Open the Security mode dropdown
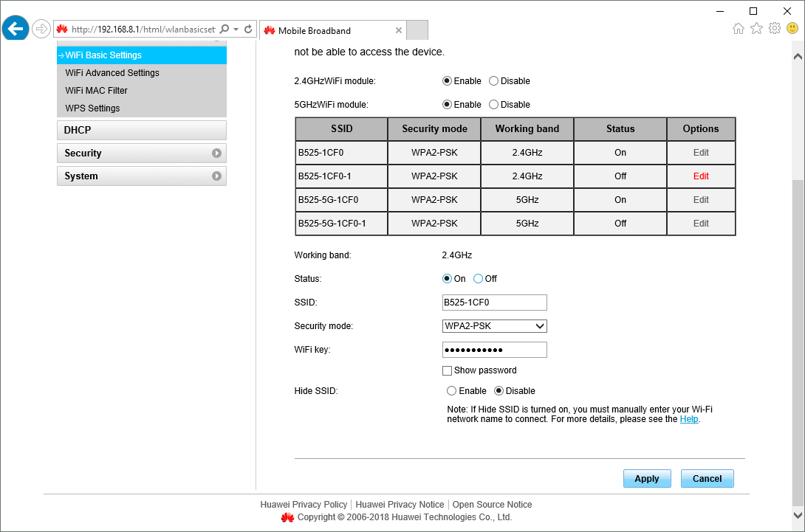 pyautogui.click(x=494, y=326)
